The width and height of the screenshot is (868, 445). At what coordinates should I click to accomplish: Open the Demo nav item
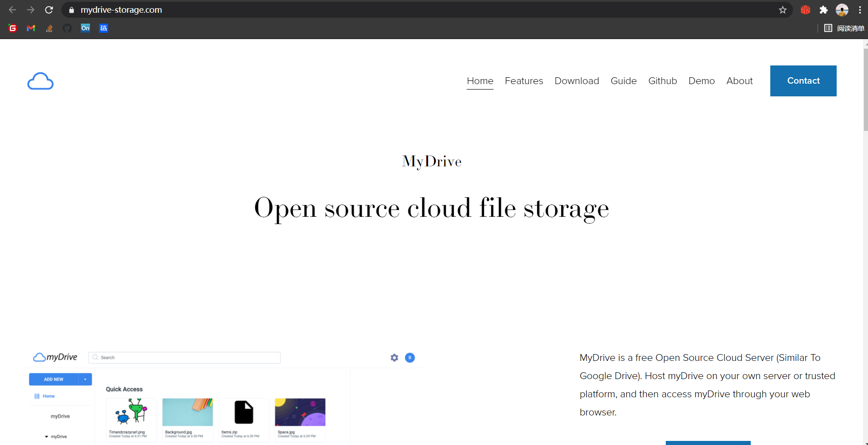pyautogui.click(x=702, y=81)
